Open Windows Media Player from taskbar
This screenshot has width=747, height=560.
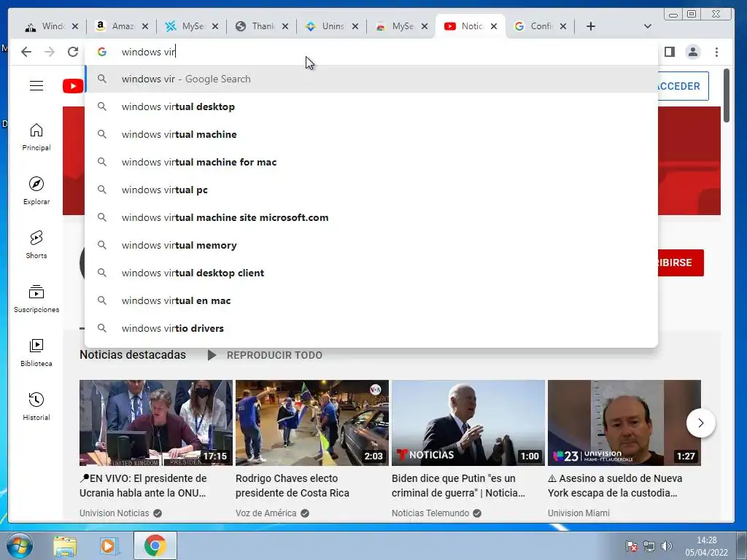(109, 545)
